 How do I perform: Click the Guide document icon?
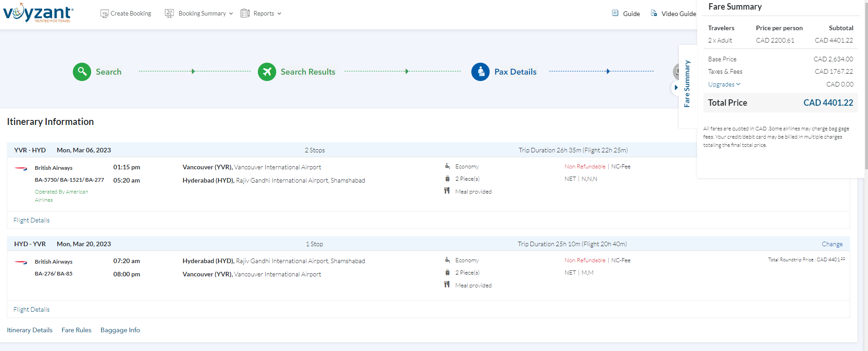(615, 13)
